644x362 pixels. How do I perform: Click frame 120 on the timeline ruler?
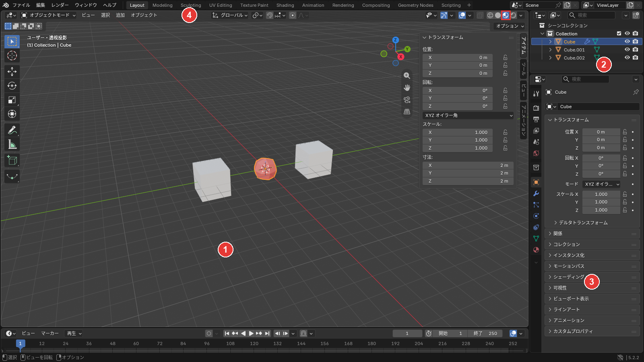click(254, 343)
